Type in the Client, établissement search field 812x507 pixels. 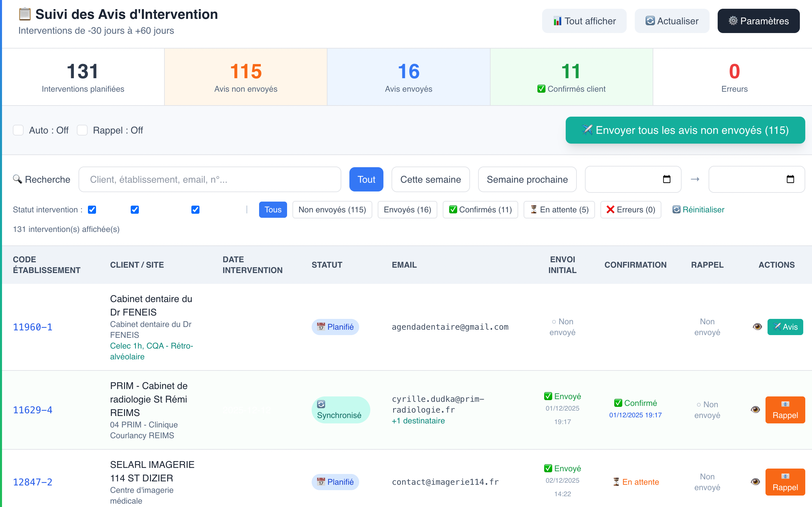tap(210, 179)
